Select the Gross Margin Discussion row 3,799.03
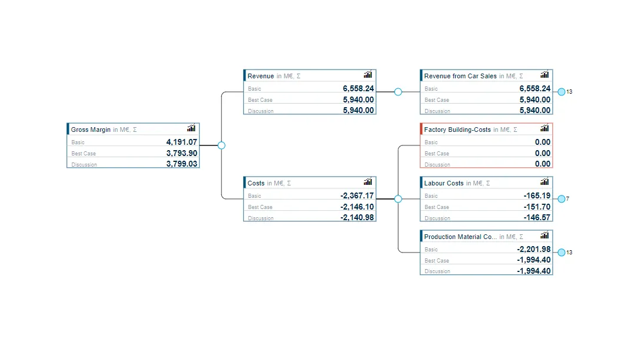Image resolution: width=644 pixels, height=345 pixels. pyautogui.click(x=133, y=164)
